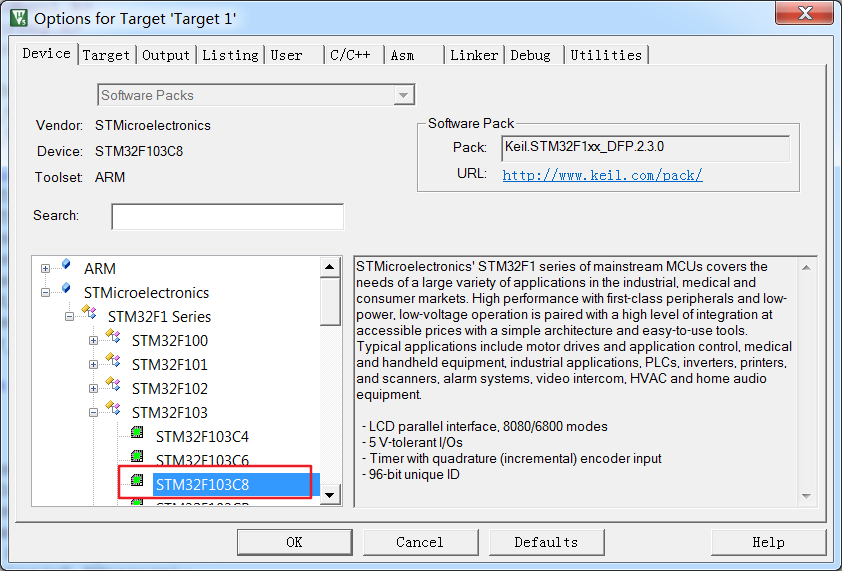842x571 pixels.
Task: Click the Pack name field Keil.STM32F1xx_DFP.2.3.0
Action: (645, 148)
